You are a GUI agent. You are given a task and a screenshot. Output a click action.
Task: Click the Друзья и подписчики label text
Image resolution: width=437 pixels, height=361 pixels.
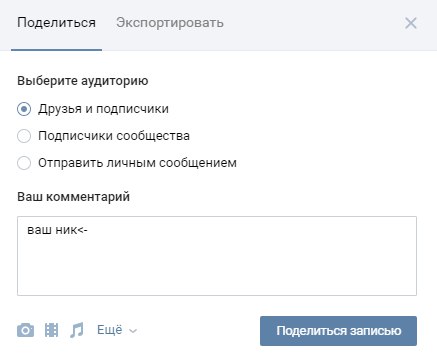pyautogui.click(x=103, y=109)
